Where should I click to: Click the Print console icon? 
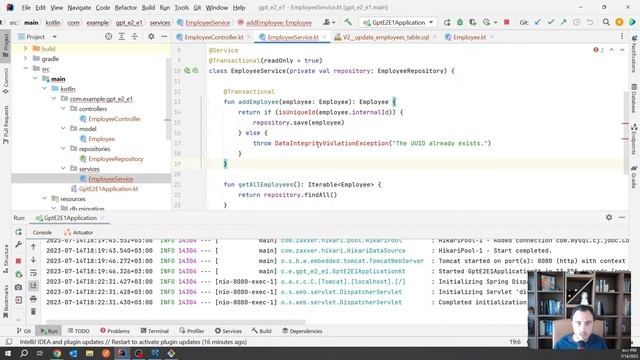[33, 299]
